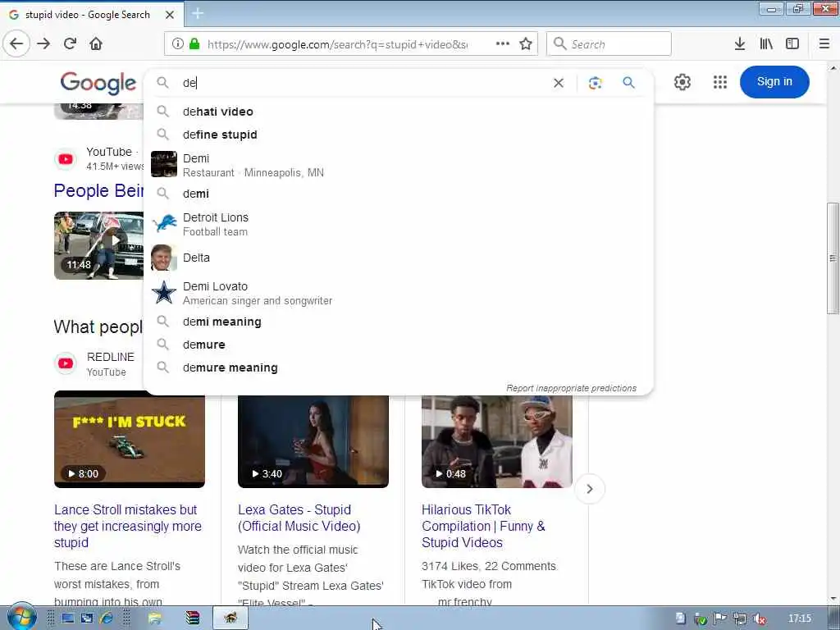This screenshot has height=630, width=840.
Task: Pick the plain 'demi' suggestion
Action: (399, 194)
